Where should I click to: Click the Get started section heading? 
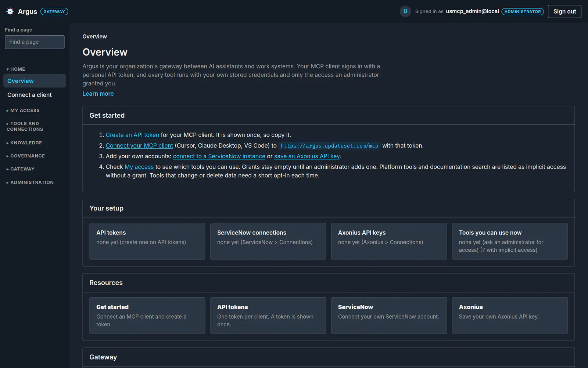[x=107, y=116]
